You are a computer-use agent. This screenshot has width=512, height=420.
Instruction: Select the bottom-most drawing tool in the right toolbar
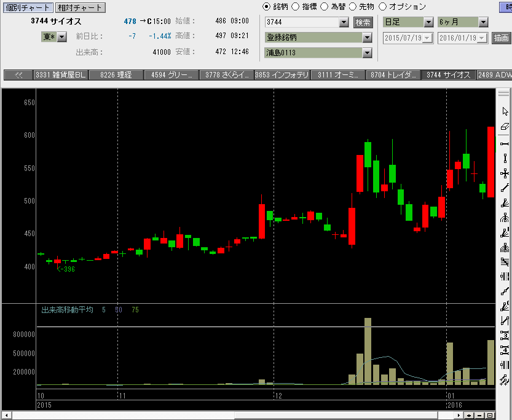pos(505,379)
